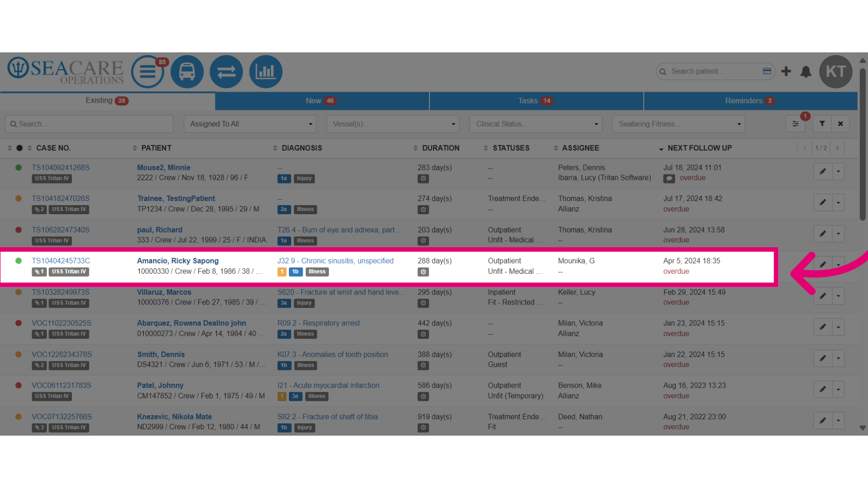Image resolution: width=868 pixels, height=488 pixels.
Task: Click clock icon under 288 day(s)
Action: coord(423,272)
